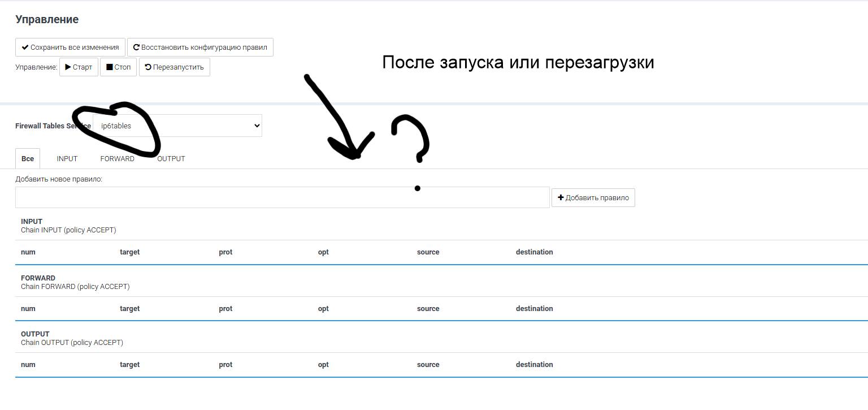Click the checkmark icon on Сохранить все изменения
Screen dimensions: 868x410
click(x=25, y=48)
